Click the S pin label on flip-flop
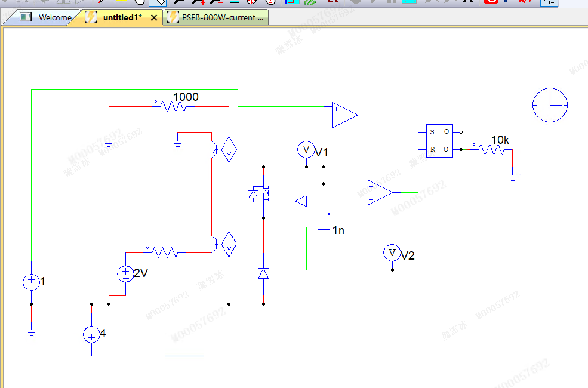 [432, 132]
